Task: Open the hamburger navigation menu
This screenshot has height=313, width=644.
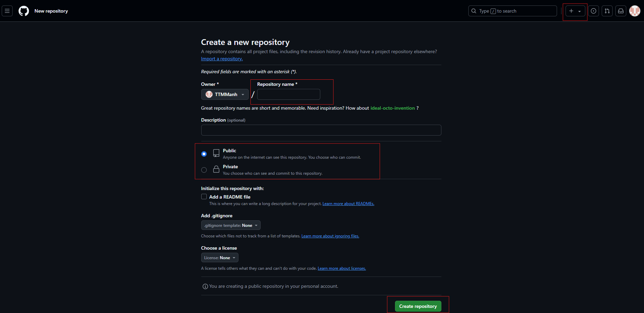Action: point(7,11)
